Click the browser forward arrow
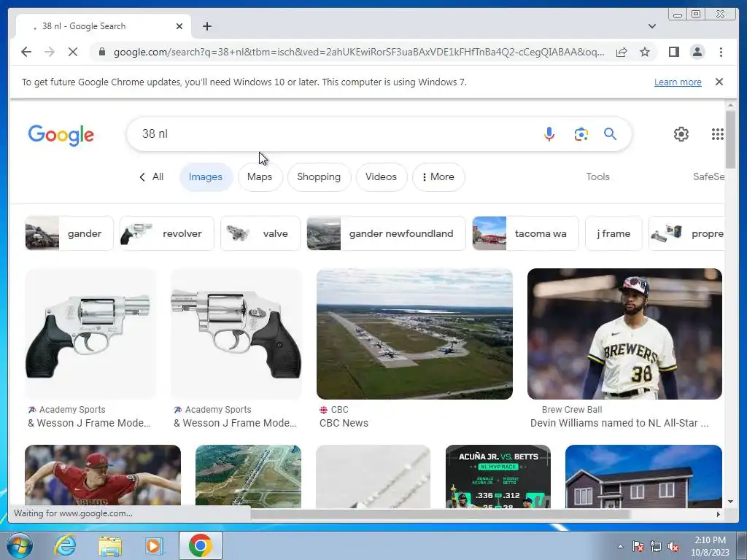Screen dimensions: 747x560 (50, 52)
